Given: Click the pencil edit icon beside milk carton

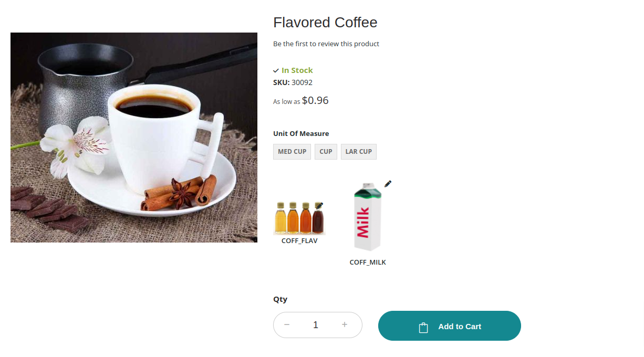Looking at the screenshot, I should 388,184.
